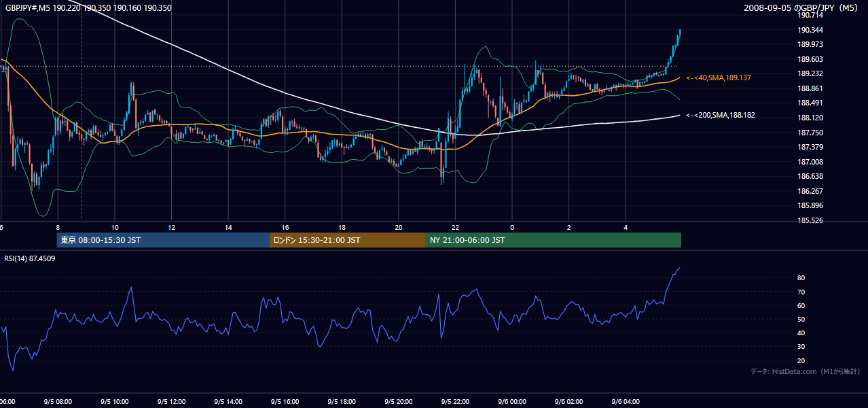Click hour tick 16 under the price chart
Image resolution: width=868 pixels, height=408 pixels.
[x=285, y=227]
